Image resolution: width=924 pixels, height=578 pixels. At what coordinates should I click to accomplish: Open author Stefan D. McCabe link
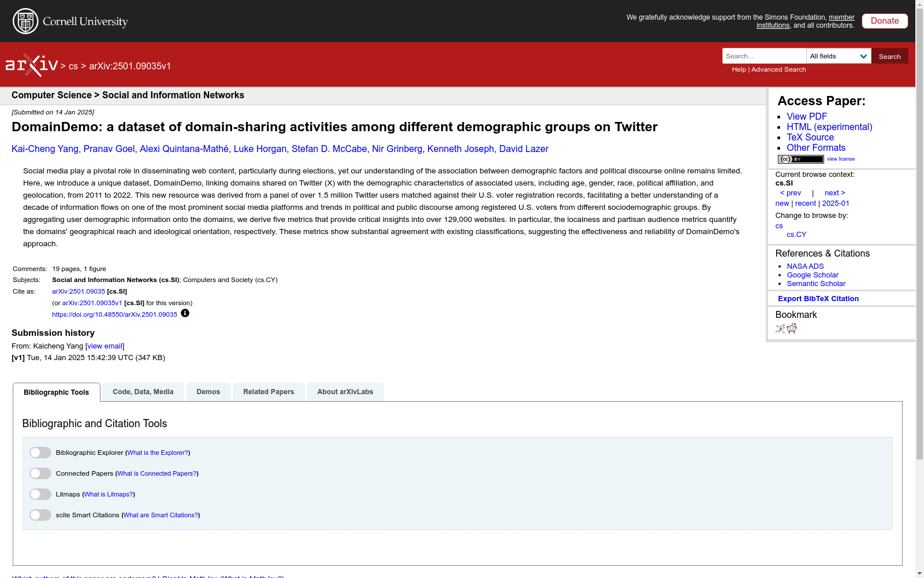pyautogui.click(x=329, y=149)
